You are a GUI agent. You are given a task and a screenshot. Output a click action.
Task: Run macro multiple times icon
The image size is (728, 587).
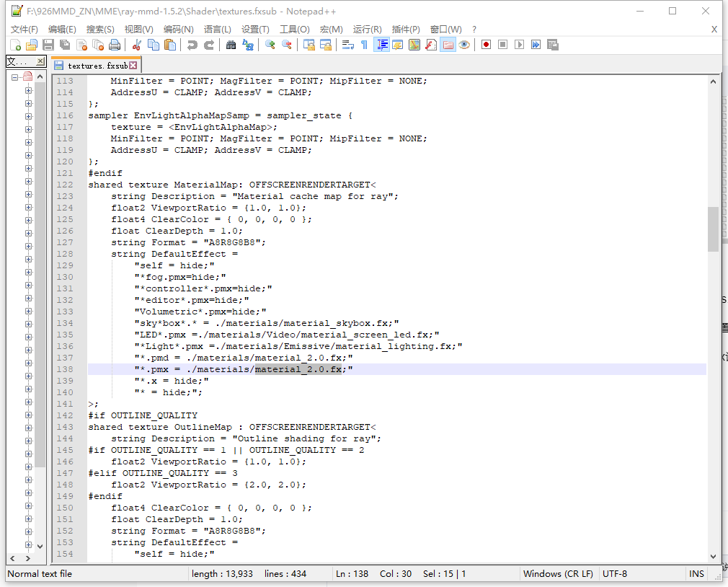(x=536, y=45)
